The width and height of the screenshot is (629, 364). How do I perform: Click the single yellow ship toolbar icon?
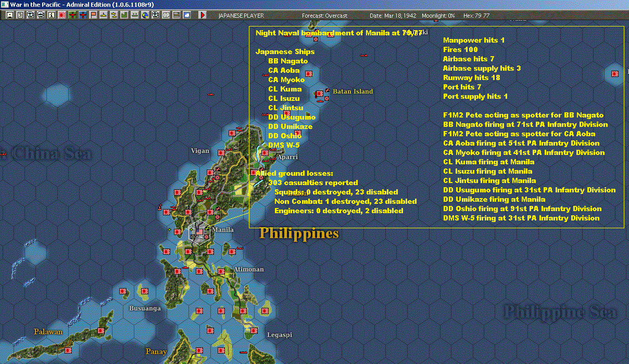point(104,15)
